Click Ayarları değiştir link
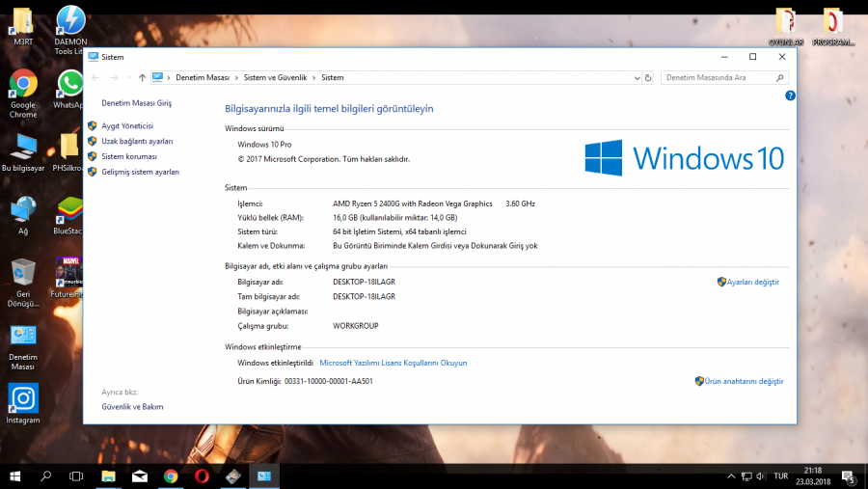Screen dimensions: 868x489 tap(752, 282)
